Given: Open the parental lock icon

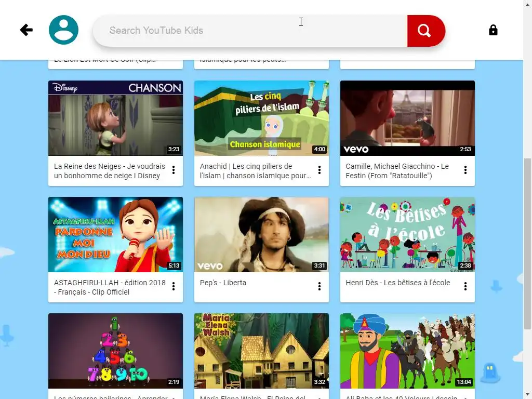Looking at the screenshot, I should pos(493,30).
